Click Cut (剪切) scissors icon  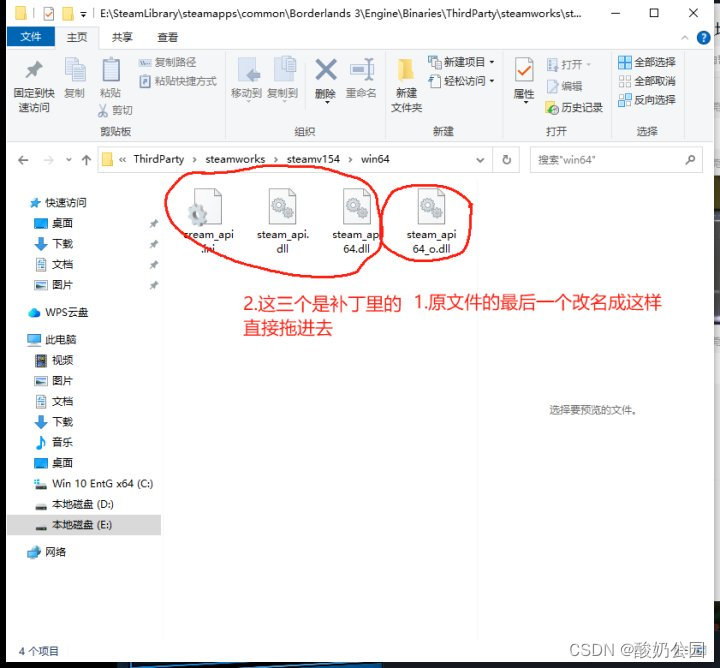click(x=103, y=110)
